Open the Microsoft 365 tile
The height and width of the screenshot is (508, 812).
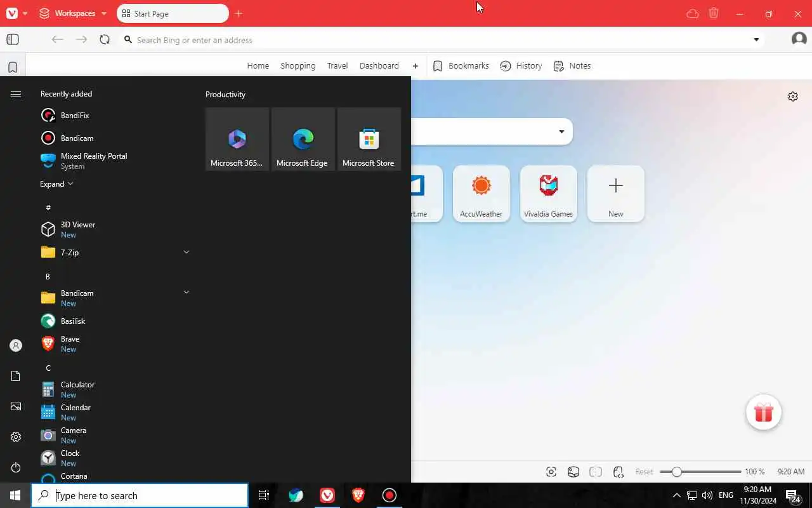click(x=237, y=139)
